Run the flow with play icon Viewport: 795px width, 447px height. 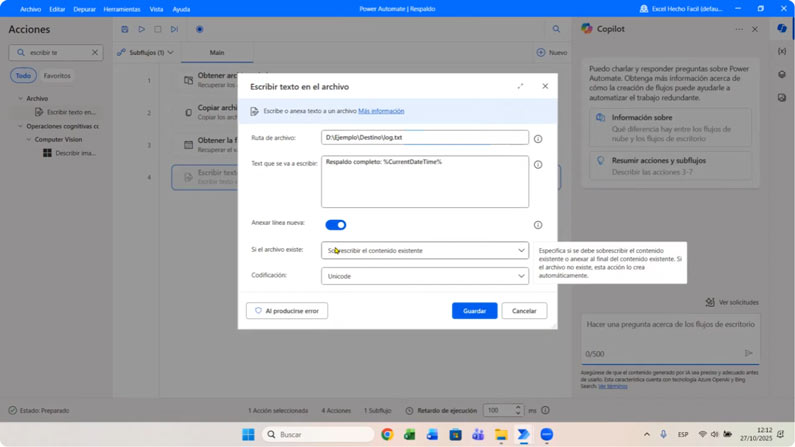tap(141, 29)
